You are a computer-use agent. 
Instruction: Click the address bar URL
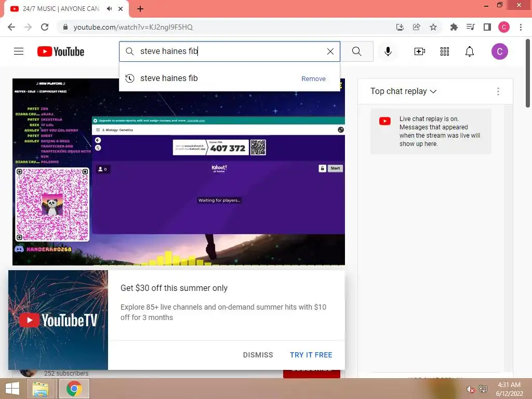(133, 27)
